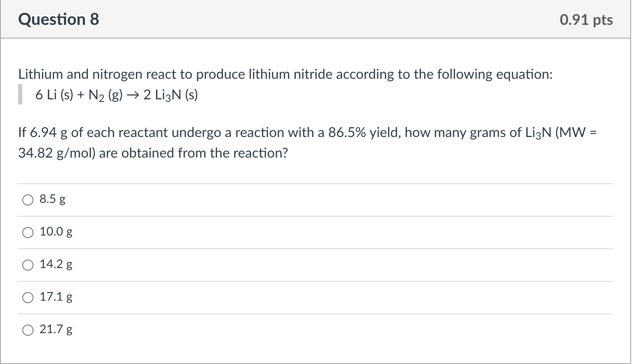Select the 21.7 g answer option

point(27,330)
